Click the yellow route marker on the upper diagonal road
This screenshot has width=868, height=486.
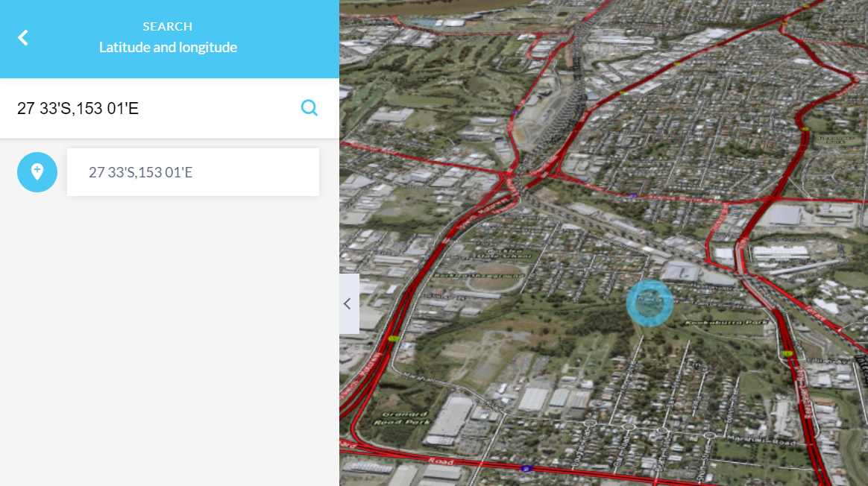click(x=621, y=93)
